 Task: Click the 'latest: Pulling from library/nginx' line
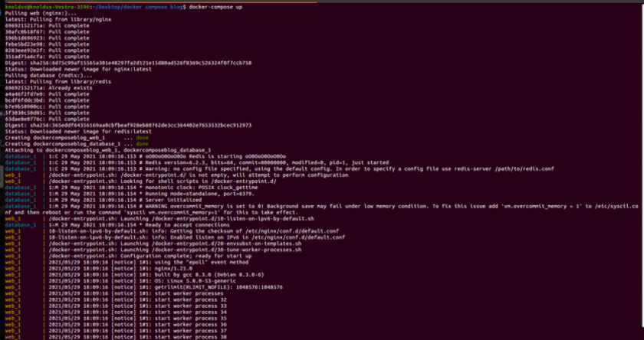[58, 19]
